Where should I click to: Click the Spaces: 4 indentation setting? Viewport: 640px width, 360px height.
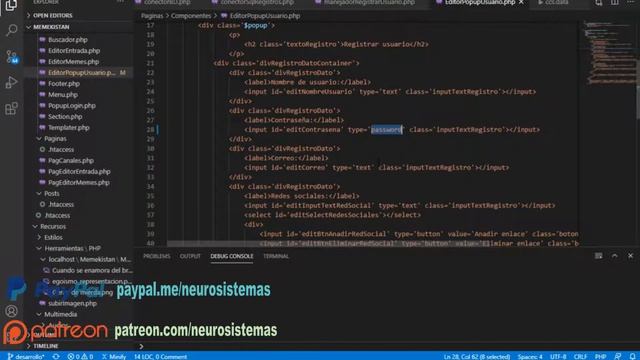[x=530, y=356]
